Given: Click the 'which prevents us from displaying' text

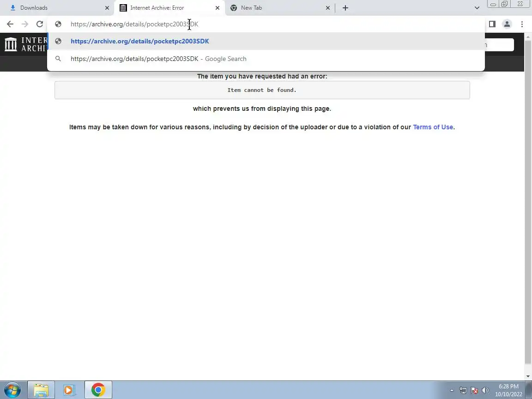Looking at the screenshot, I should (262, 109).
